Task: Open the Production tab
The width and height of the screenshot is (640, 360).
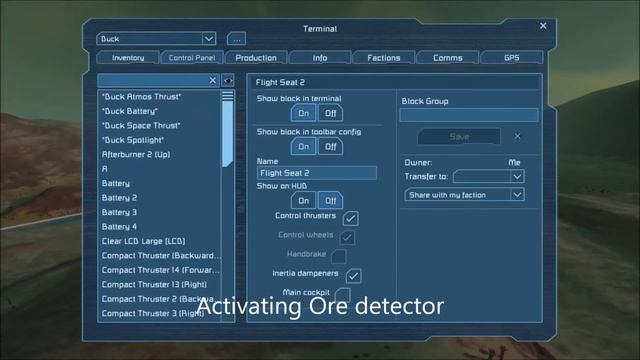Action: (256, 58)
